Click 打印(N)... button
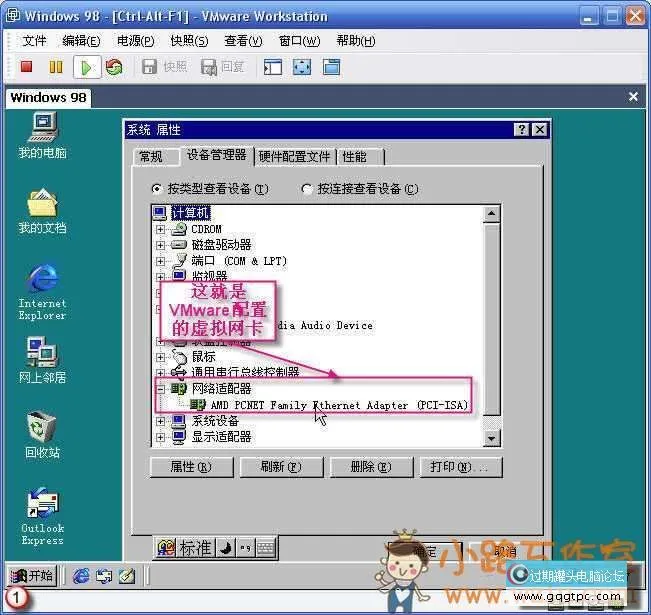 (x=461, y=467)
